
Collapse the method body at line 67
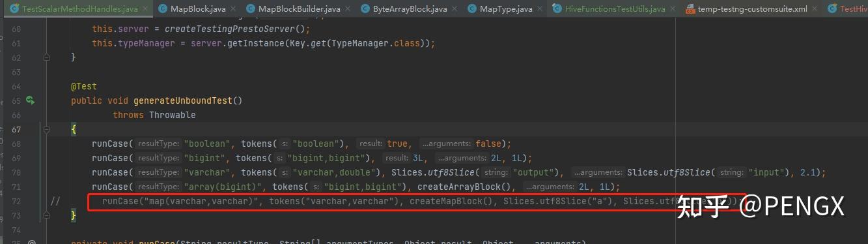[x=46, y=129]
